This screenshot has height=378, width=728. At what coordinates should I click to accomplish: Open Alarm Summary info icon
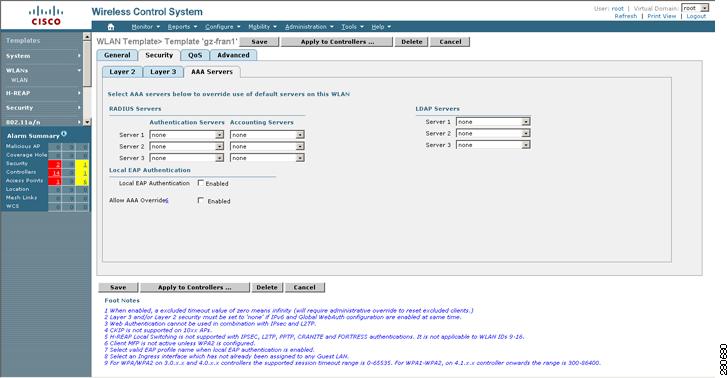pos(64,134)
